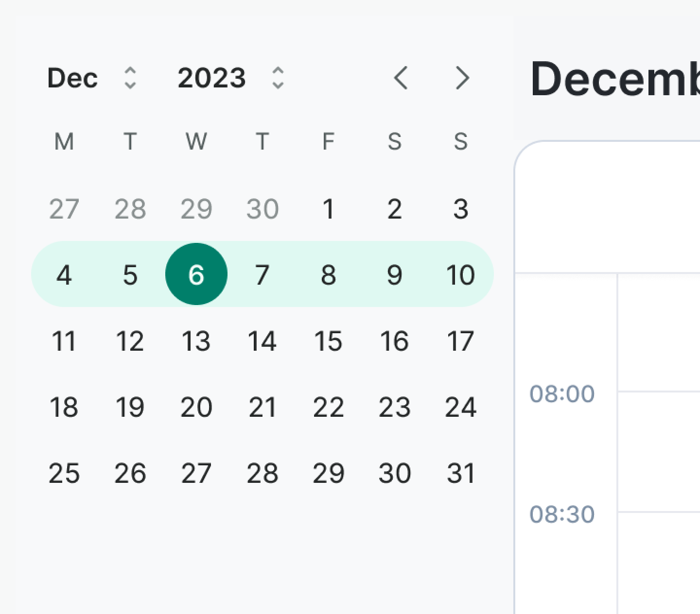Select December 31 in the calendar
This screenshot has width=700, height=614.
[x=460, y=473]
